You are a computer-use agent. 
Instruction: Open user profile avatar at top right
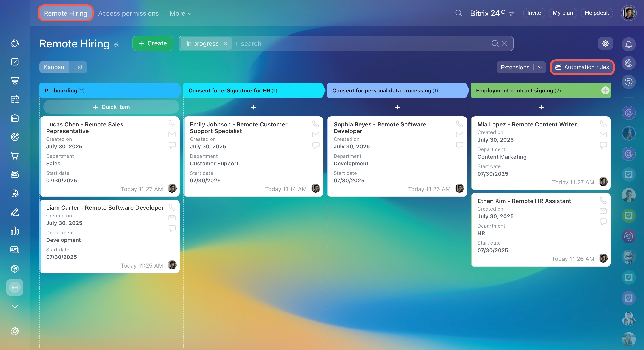[x=629, y=13]
